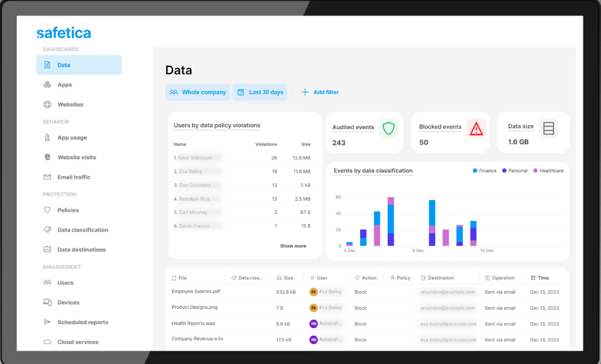
Task: Click Add filter button
Action: (320, 93)
